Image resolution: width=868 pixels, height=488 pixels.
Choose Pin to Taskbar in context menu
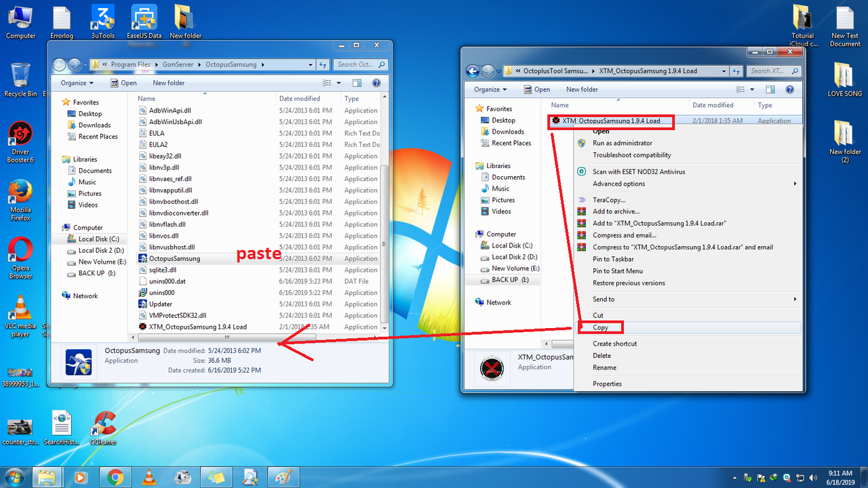coord(688,259)
